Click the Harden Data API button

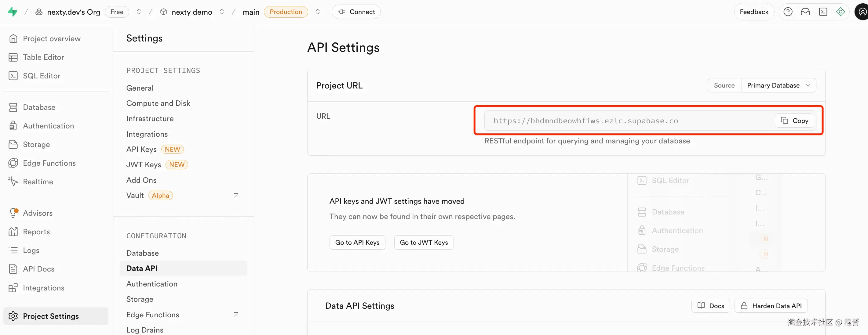pyautogui.click(x=771, y=306)
